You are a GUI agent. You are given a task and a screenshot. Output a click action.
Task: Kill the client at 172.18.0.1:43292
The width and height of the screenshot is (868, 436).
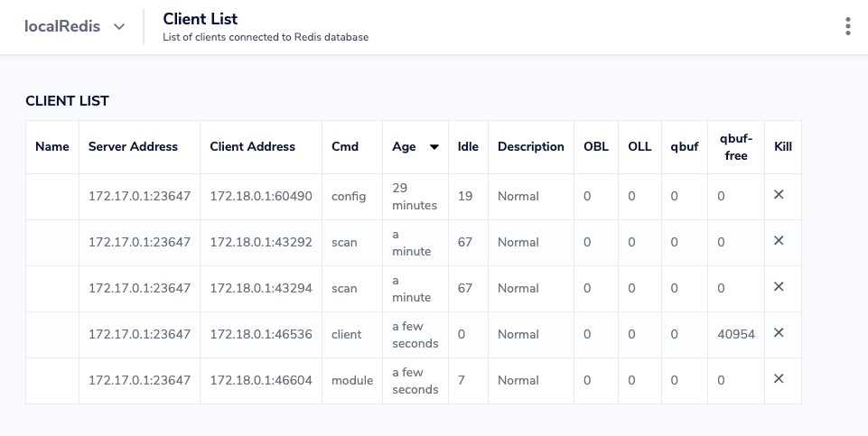point(779,241)
